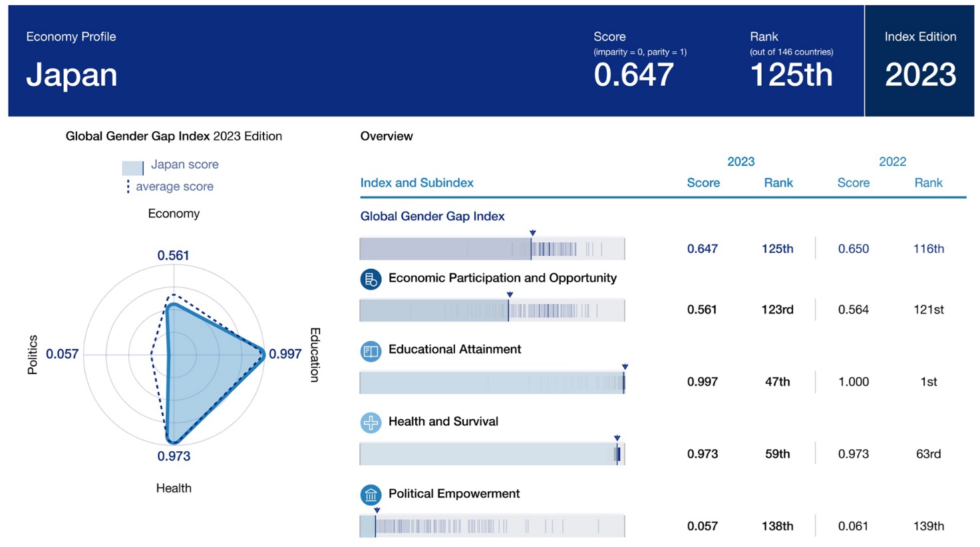
Task: Click the 47th rank value
Action: pos(777,382)
